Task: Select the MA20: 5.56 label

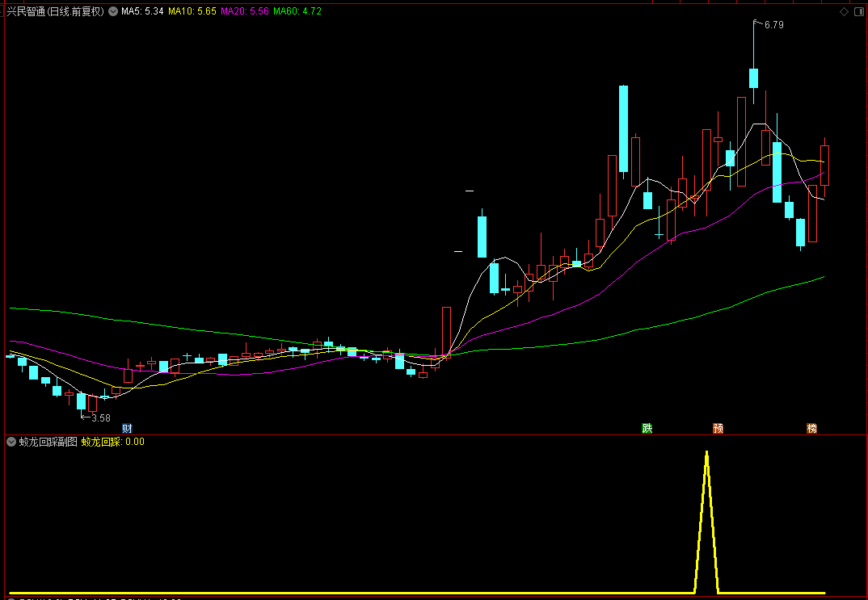Action: click(x=245, y=11)
